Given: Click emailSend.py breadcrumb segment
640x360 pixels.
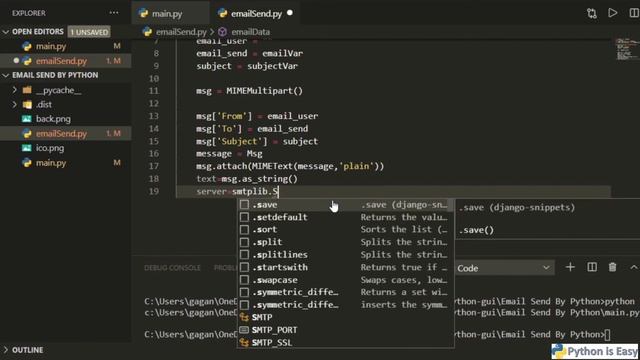Looking at the screenshot, I should pos(181,32).
